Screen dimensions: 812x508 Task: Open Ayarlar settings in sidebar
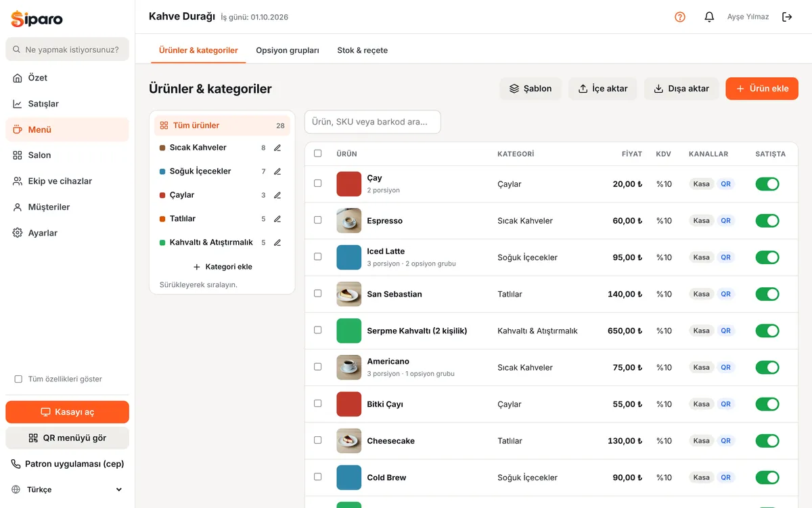[67, 233]
